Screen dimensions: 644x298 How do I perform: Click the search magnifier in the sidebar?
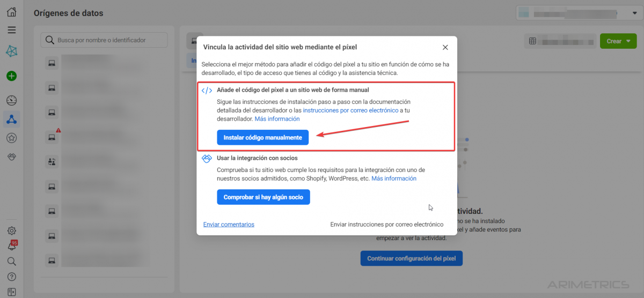[11, 262]
